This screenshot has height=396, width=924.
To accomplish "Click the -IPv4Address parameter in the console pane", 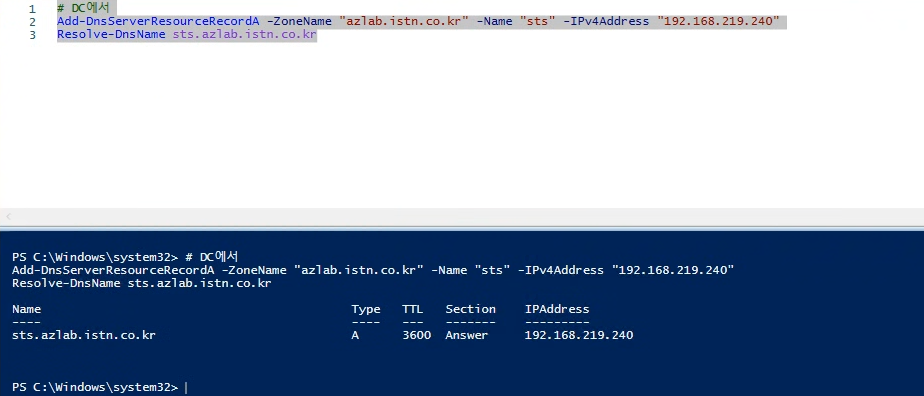I will 561,270.
